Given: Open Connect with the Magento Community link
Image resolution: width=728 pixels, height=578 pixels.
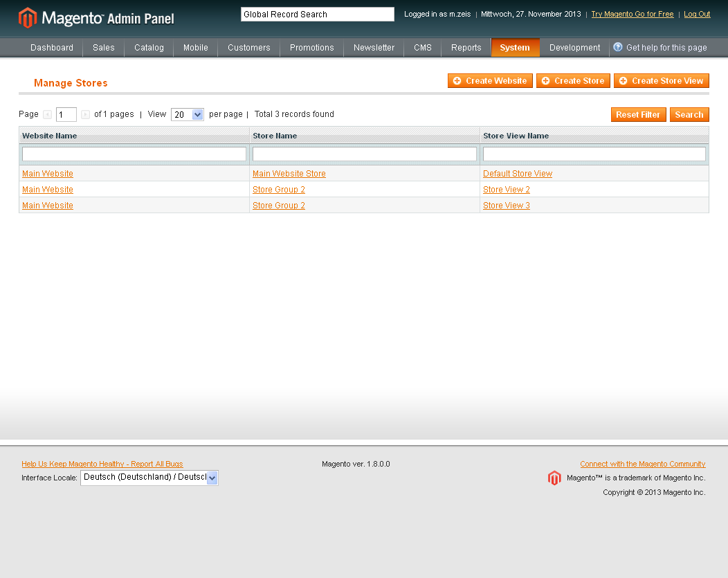Looking at the screenshot, I should pos(643,464).
